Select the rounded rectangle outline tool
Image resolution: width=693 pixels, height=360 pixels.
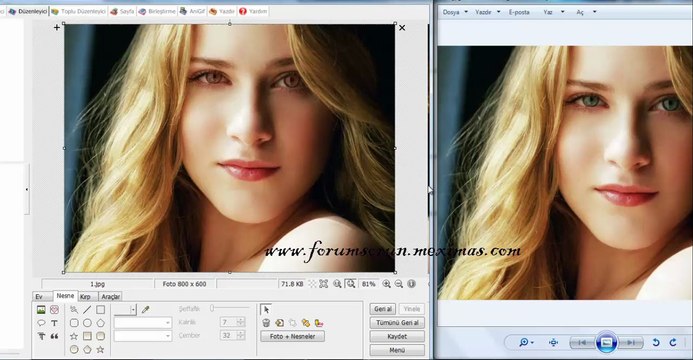coord(74,323)
